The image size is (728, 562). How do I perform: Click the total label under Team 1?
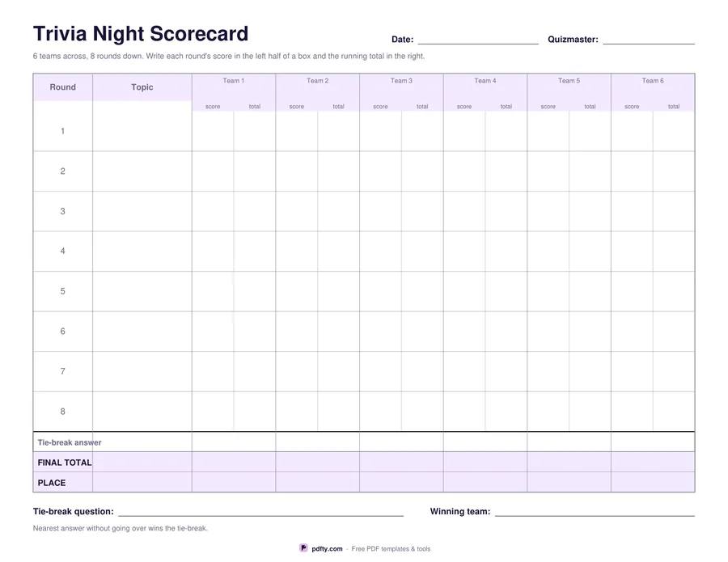pos(255,106)
